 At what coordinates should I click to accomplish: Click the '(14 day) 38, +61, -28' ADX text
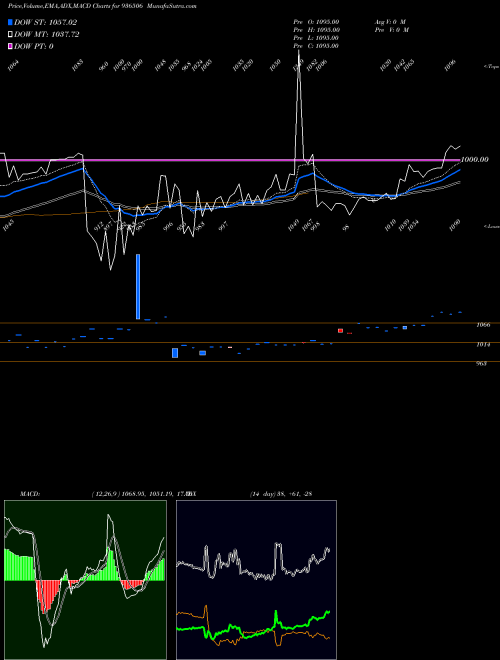pos(281,494)
